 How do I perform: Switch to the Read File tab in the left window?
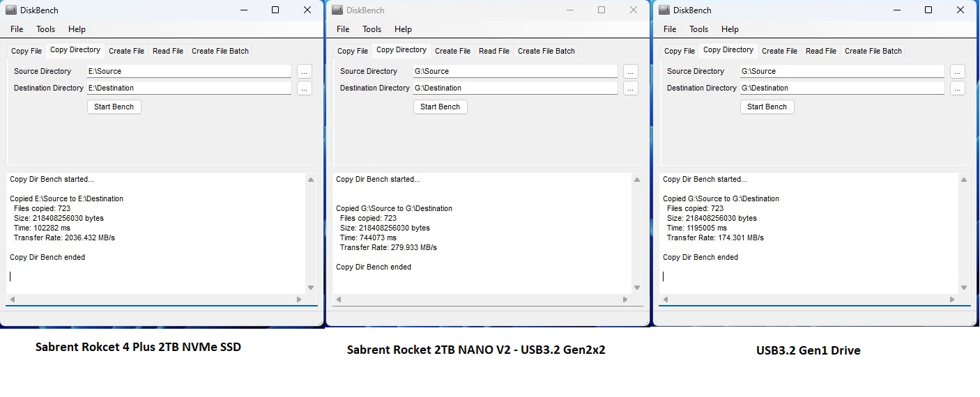tap(168, 51)
